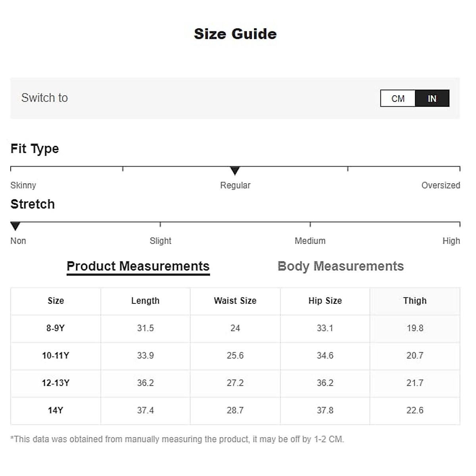Select the 8-9Y size row
Viewport: 476px width, 476px height.
point(56,328)
